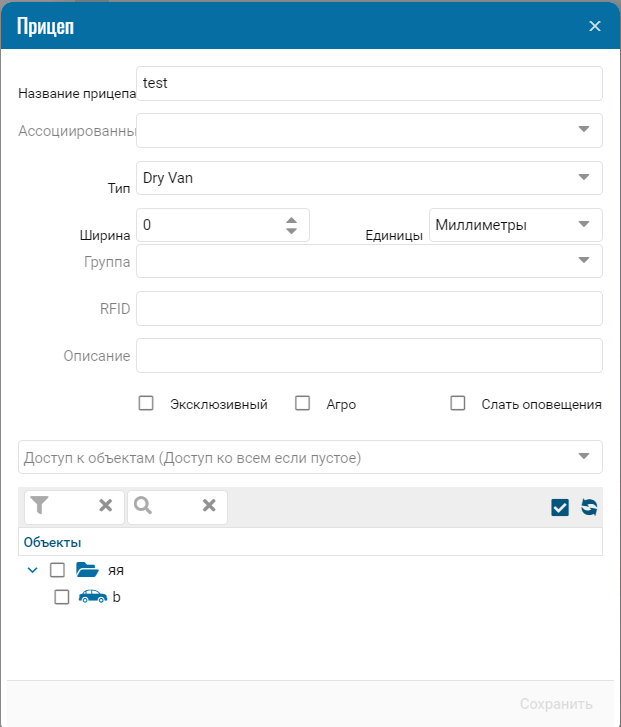Enable Слать оповещения checkbox
This screenshot has width=621, height=727.
[x=458, y=403]
